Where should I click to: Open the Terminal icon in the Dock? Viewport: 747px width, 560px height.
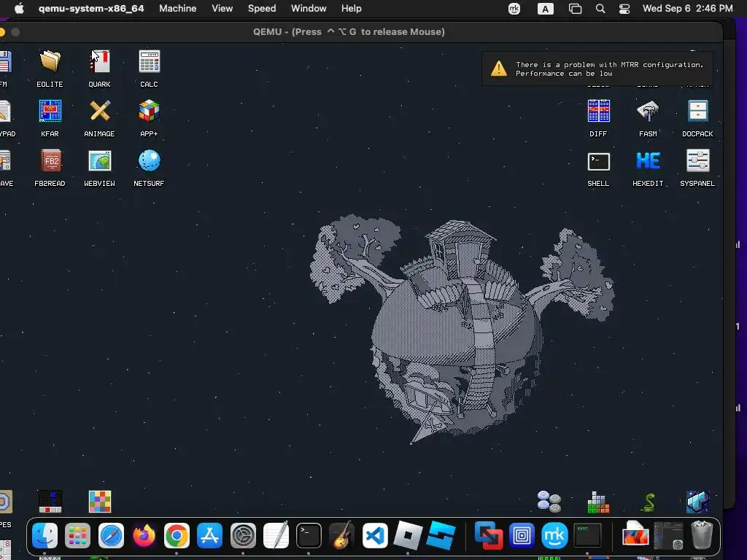coord(309,536)
